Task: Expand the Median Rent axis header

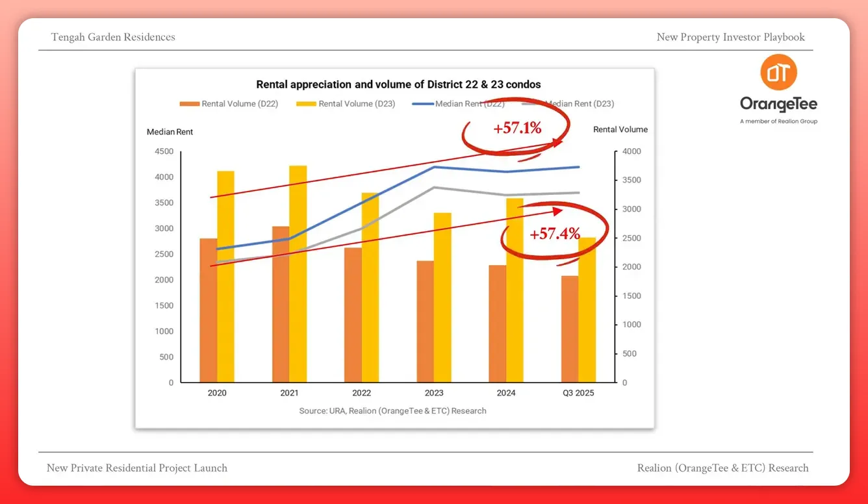Action: pyautogui.click(x=170, y=131)
